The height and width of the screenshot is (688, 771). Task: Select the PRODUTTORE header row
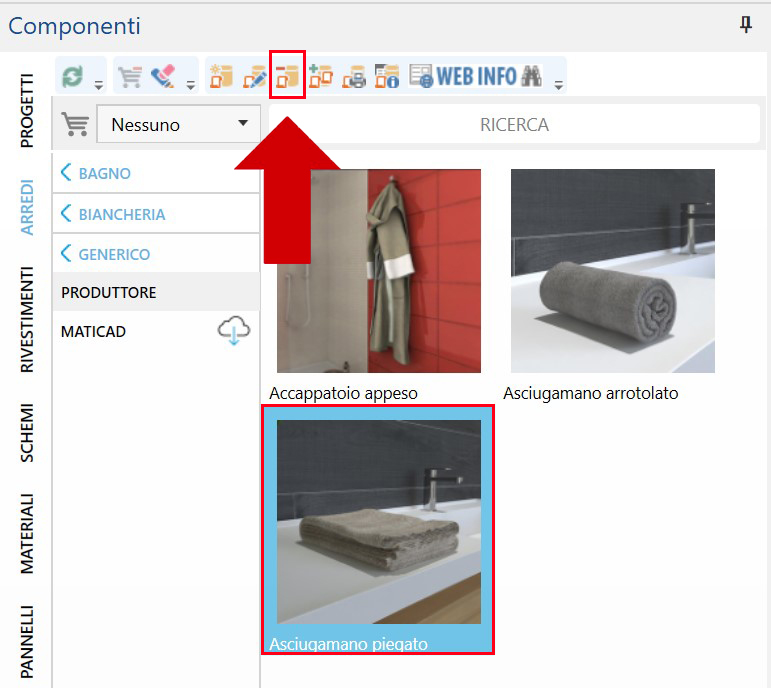pos(156,292)
